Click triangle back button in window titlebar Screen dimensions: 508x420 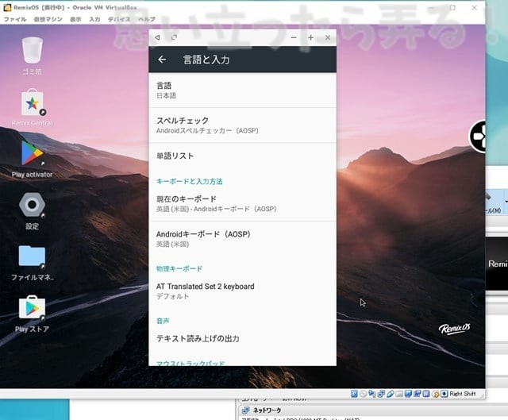tap(157, 37)
